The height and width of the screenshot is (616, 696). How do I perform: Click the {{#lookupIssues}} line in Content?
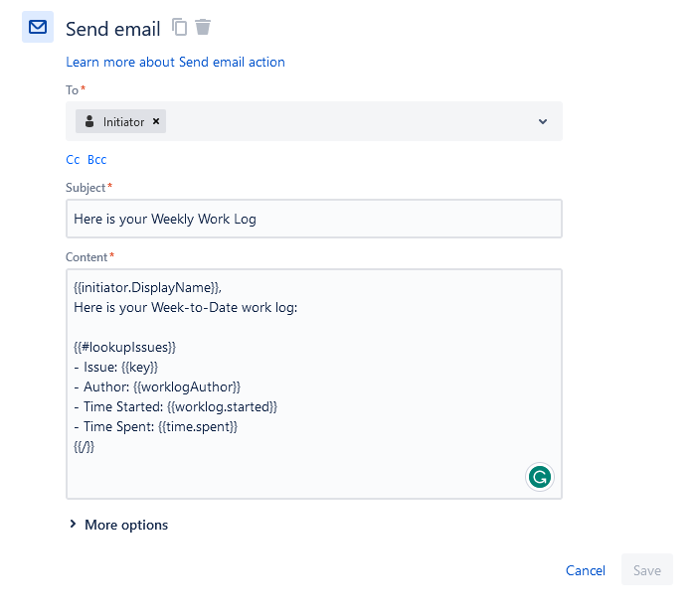(124, 348)
